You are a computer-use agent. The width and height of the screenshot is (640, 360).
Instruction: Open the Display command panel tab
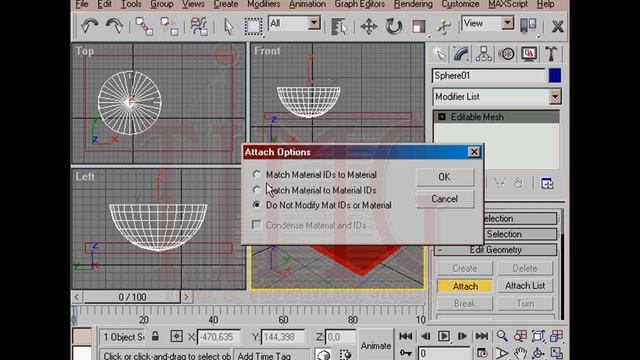coord(529,54)
